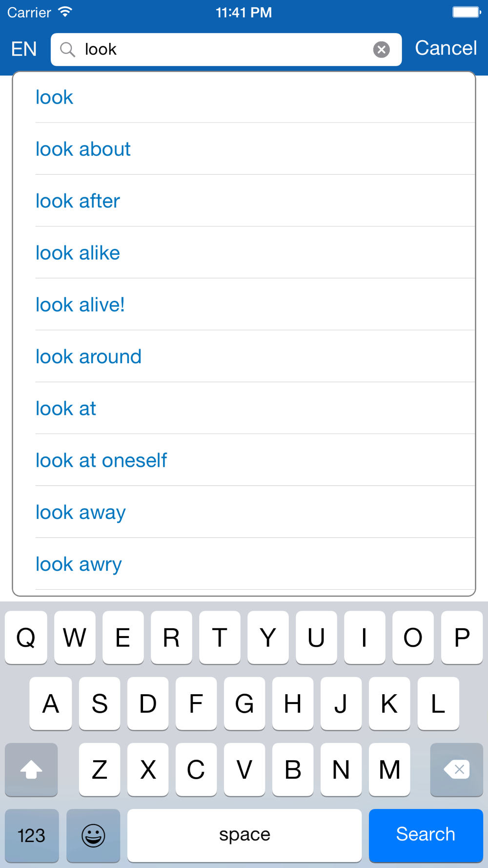Select the "look about" suggestion
This screenshot has width=488, height=868.
pos(83,149)
